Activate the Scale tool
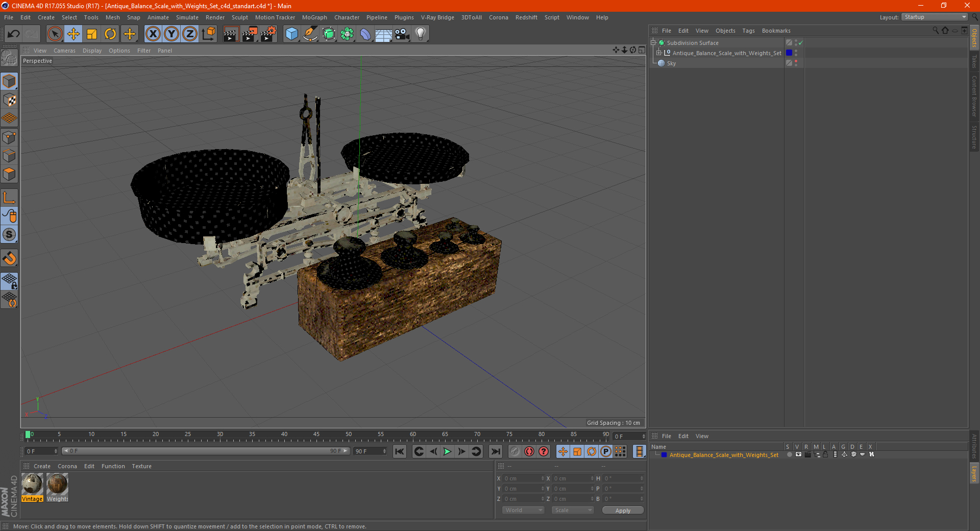980x531 pixels. 92,34
